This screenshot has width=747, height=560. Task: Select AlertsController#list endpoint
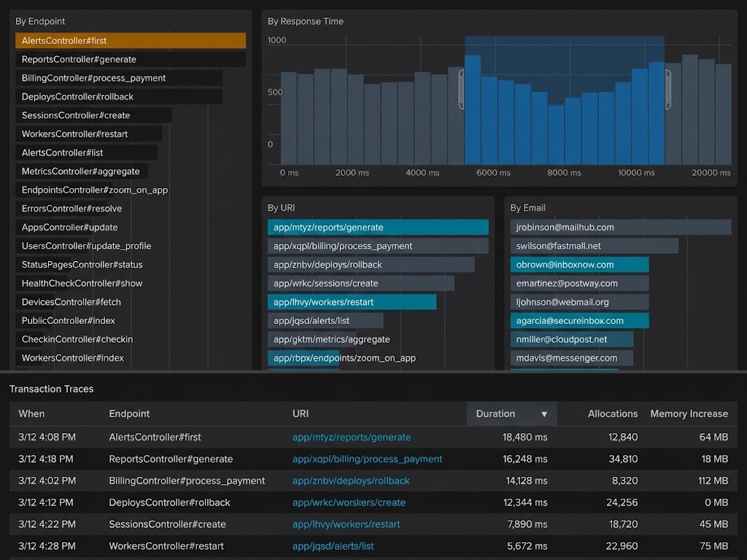pyautogui.click(x=86, y=152)
